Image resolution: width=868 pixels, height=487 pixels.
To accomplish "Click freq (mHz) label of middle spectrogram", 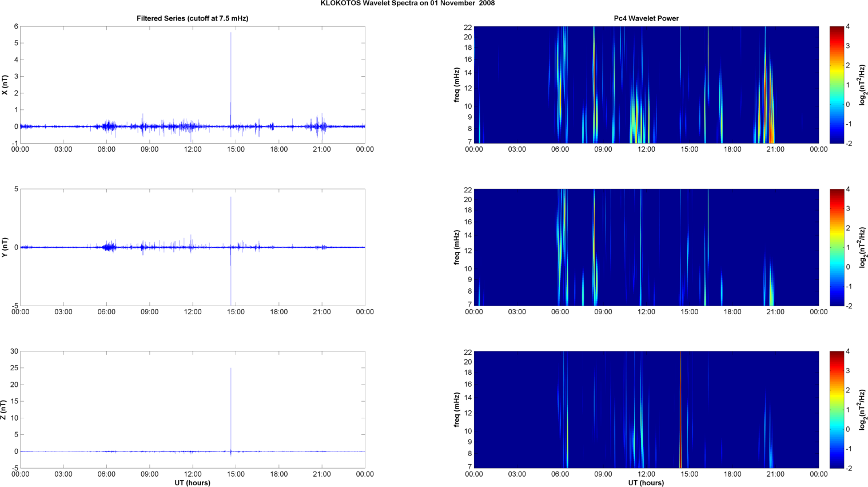I will [x=457, y=247].
